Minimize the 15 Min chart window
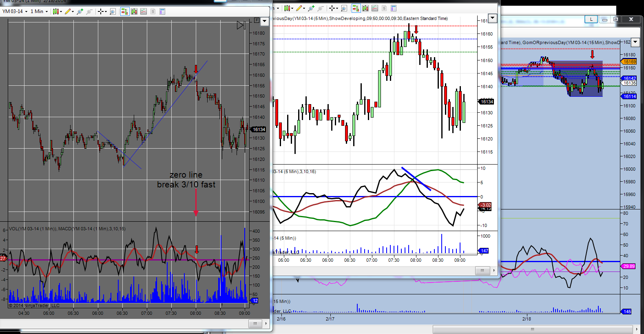The height and width of the screenshot is (334, 644). tap(605, 19)
